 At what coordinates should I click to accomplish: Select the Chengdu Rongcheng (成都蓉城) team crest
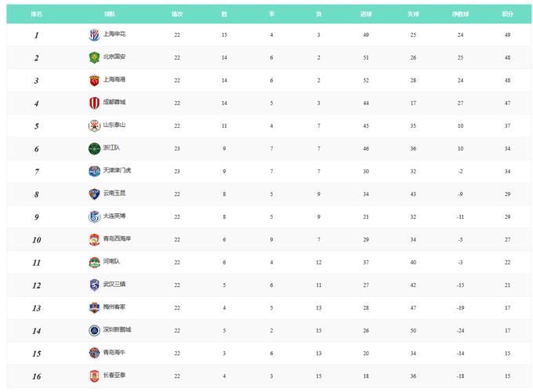tap(94, 103)
